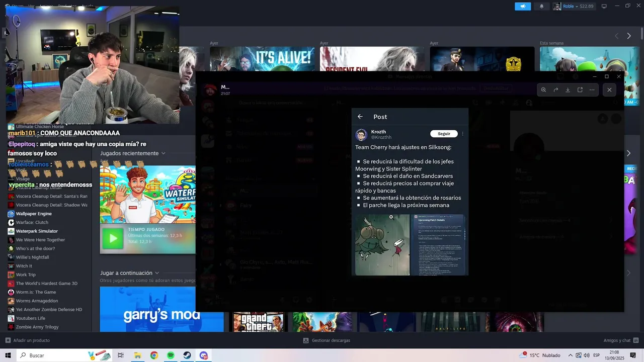Open Krozth post three-dot menu
This screenshot has height=362, width=644.
(462, 134)
